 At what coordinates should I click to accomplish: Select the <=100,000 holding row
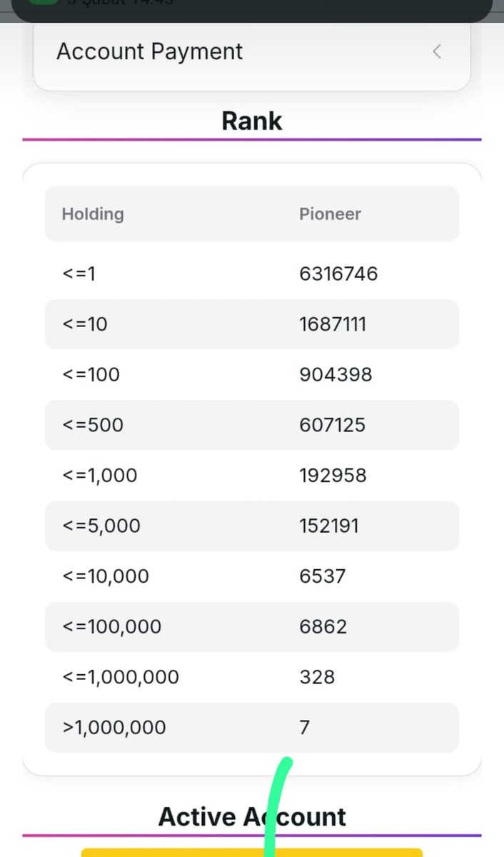pyautogui.click(x=252, y=626)
